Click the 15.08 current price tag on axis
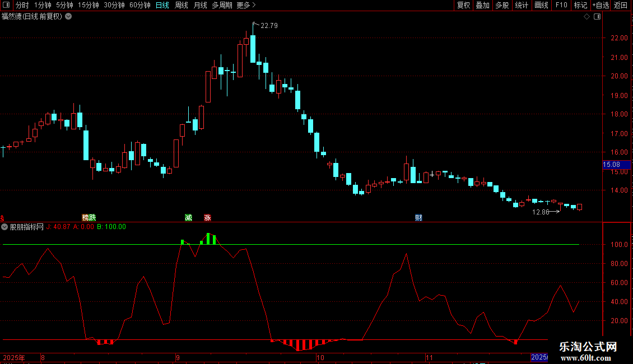Screen dimensions: 633x364 [x=616, y=165]
